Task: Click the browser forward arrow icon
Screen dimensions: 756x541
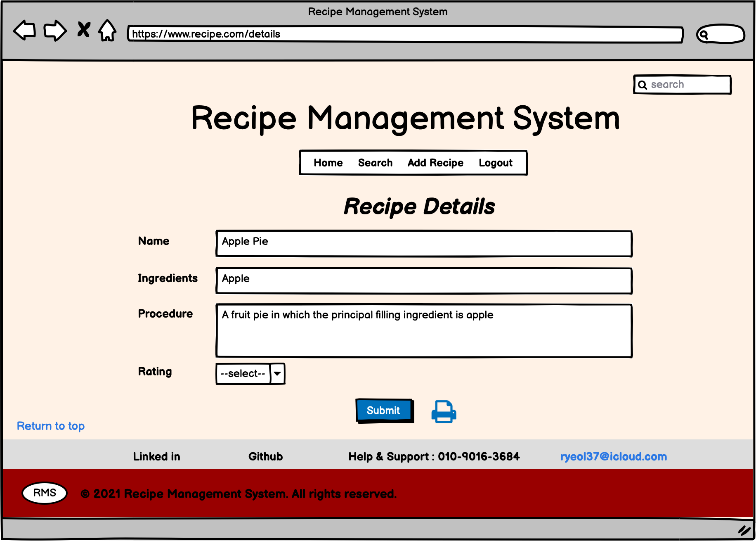Action: [x=55, y=30]
